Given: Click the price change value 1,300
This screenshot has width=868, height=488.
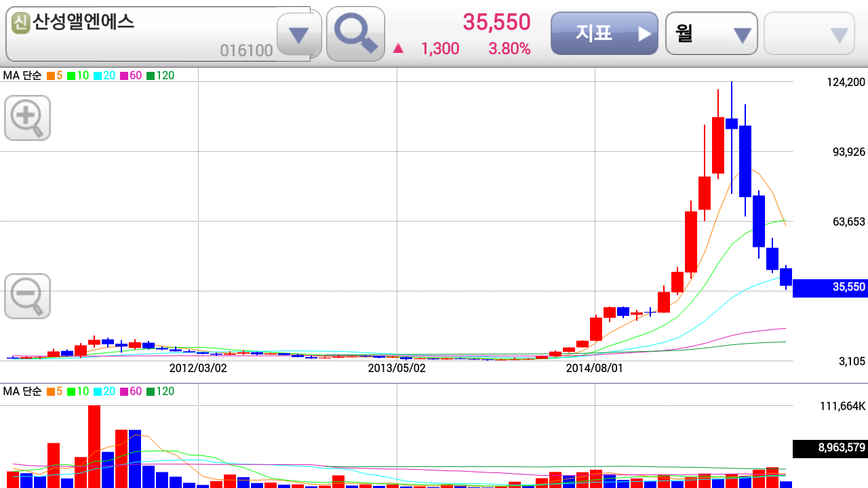Looking at the screenshot, I should pos(440,49).
